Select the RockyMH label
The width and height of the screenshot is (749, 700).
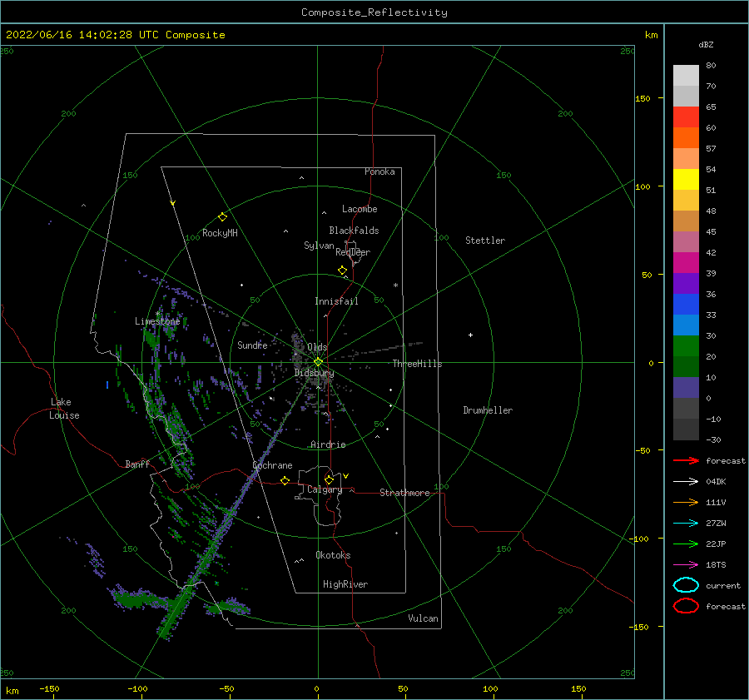tap(220, 233)
